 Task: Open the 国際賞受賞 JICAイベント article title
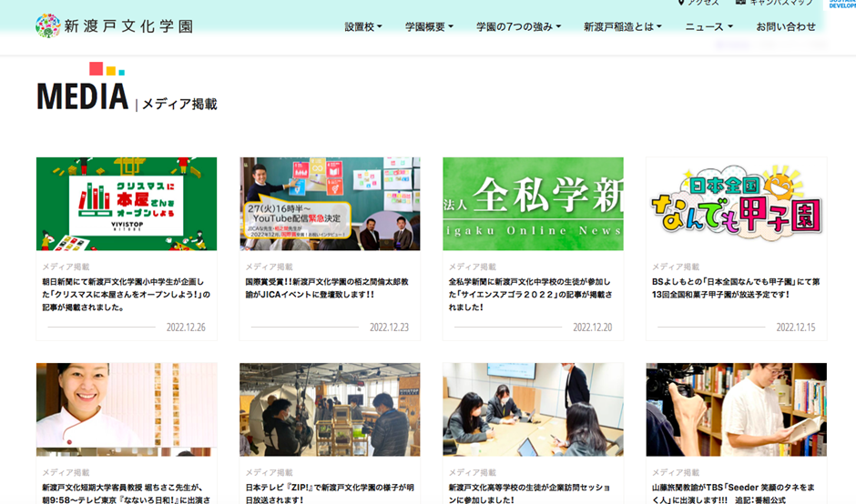tap(326, 288)
